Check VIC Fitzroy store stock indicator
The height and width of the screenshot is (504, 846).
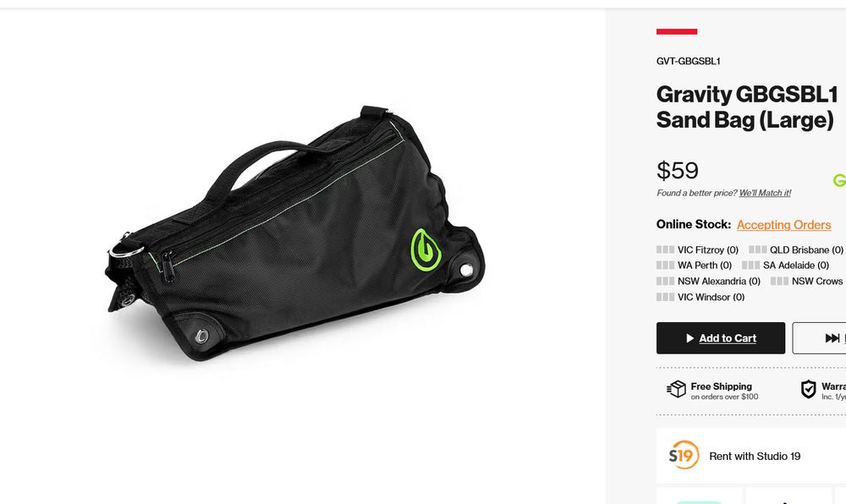point(665,249)
